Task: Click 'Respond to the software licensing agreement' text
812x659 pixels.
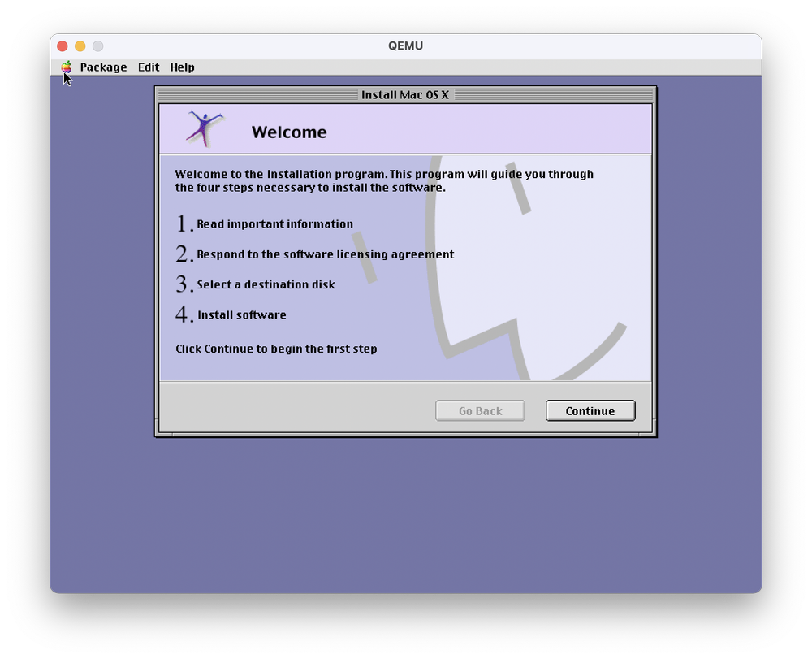Action: point(326,254)
